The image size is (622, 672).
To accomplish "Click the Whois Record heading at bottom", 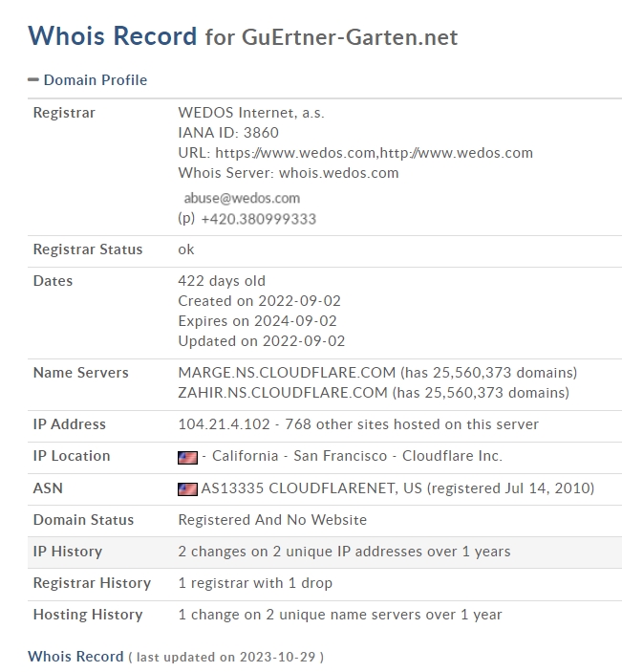I will 75,657.
